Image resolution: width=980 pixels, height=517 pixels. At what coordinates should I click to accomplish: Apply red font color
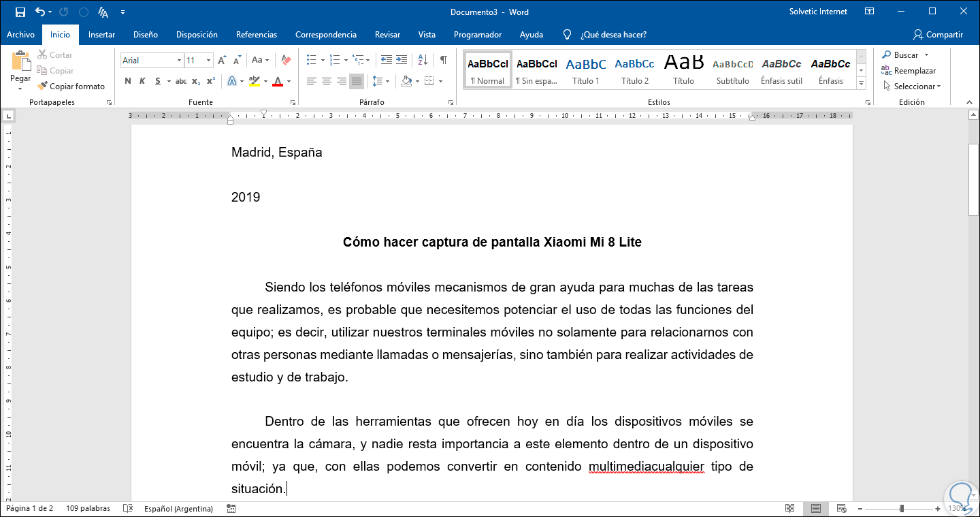(278, 81)
